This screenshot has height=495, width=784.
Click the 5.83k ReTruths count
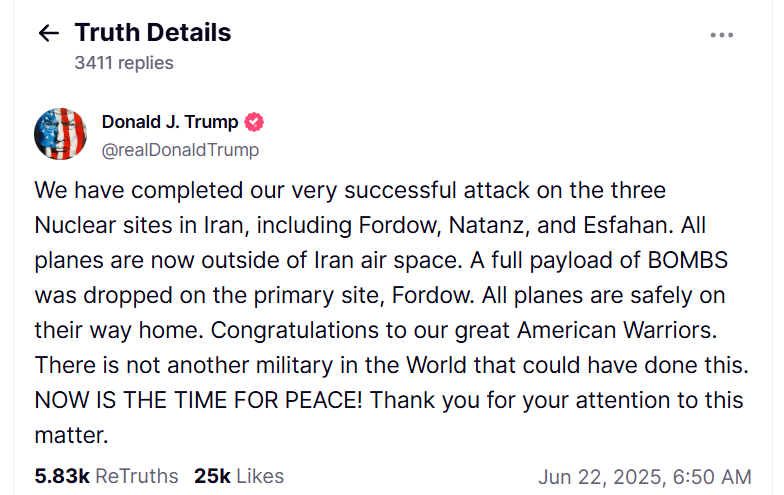click(62, 476)
